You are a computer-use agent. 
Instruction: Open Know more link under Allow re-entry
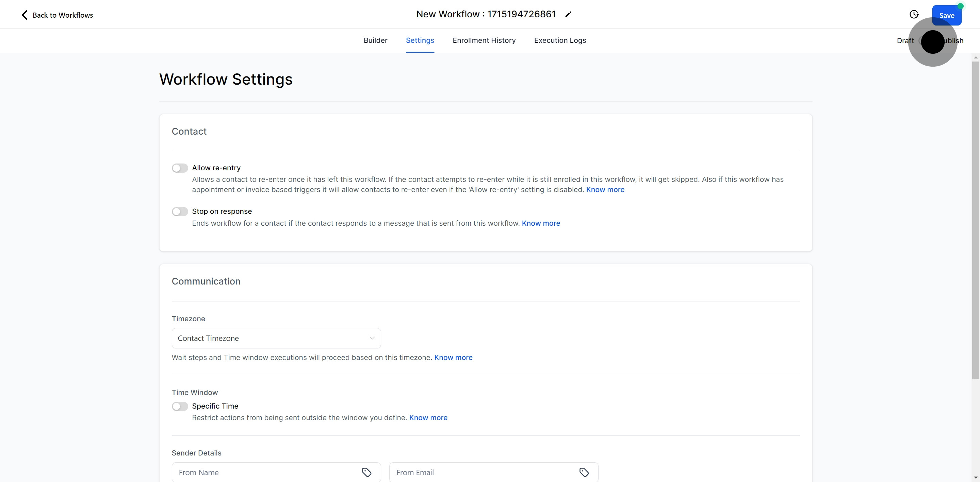605,190
